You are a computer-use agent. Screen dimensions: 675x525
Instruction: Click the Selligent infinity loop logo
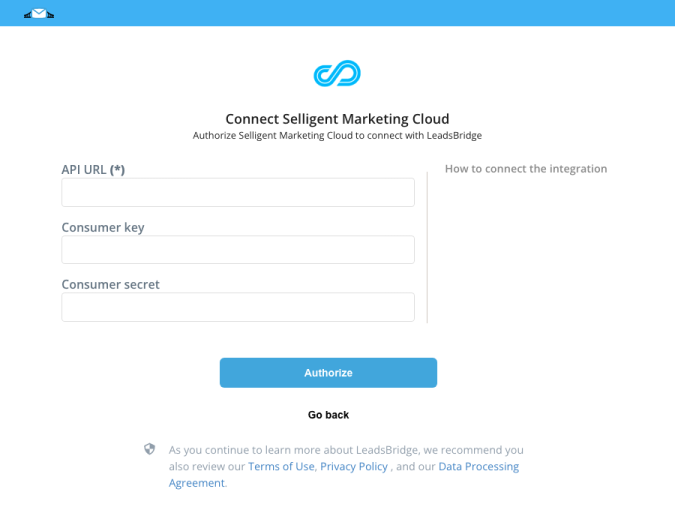(x=337, y=73)
